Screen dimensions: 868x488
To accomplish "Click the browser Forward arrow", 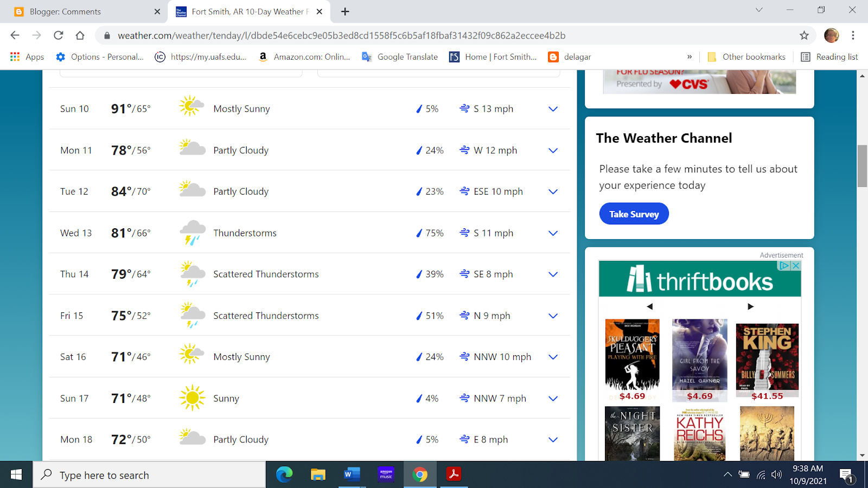I will [x=36, y=35].
